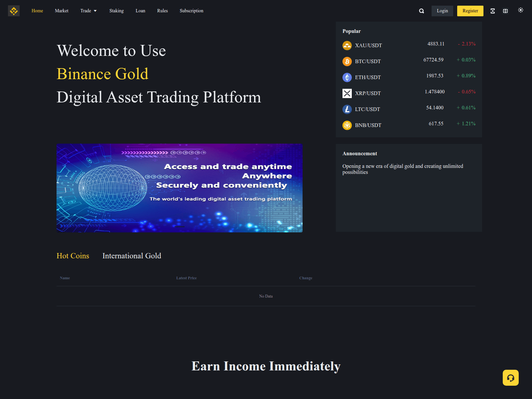Open the search magnifier icon
This screenshot has height=399, width=532.
[x=421, y=11]
